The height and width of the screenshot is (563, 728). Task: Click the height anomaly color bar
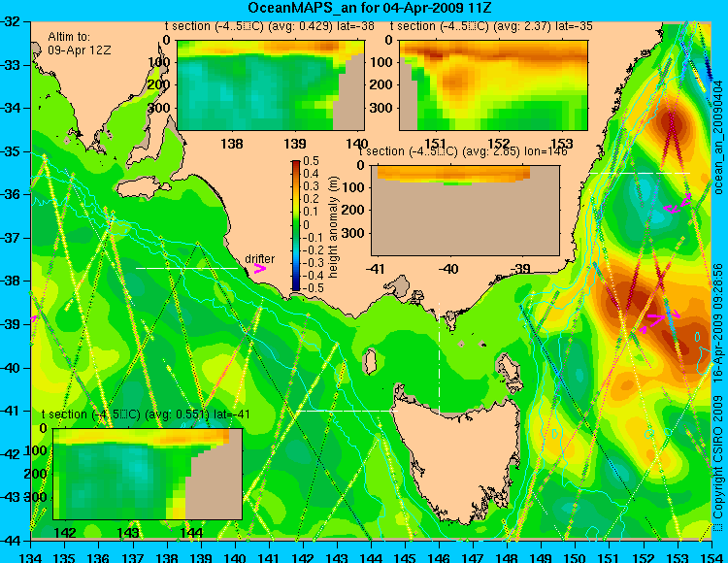pyautogui.click(x=296, y=225)
